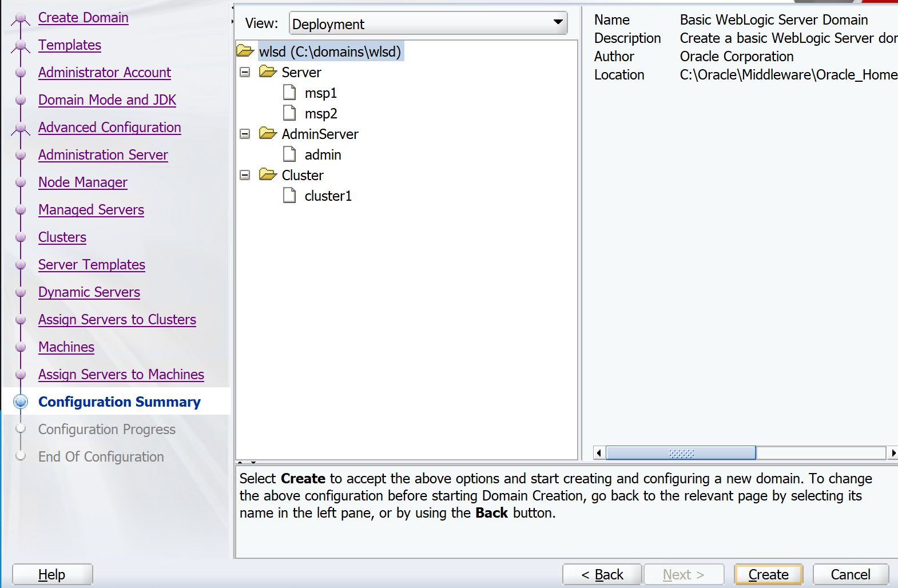Select msp2 server in tree
The width and height of the screenshot is (898, 588).
click(321, 113)
